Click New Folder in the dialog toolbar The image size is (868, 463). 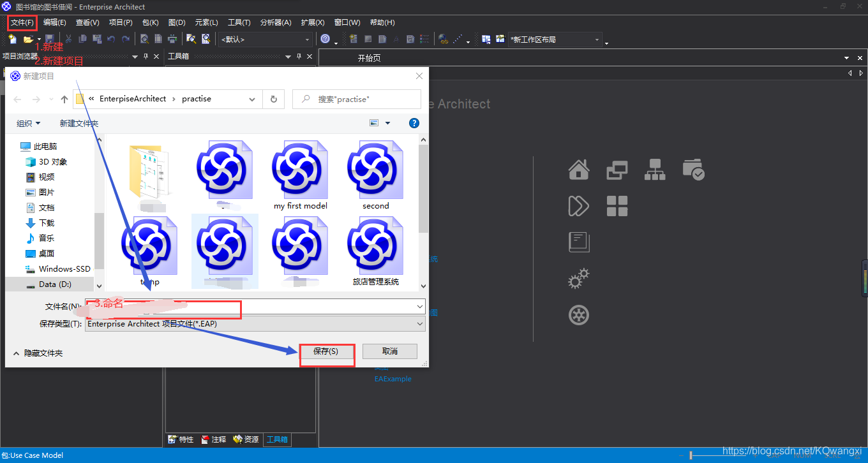[x=79, y=123]
